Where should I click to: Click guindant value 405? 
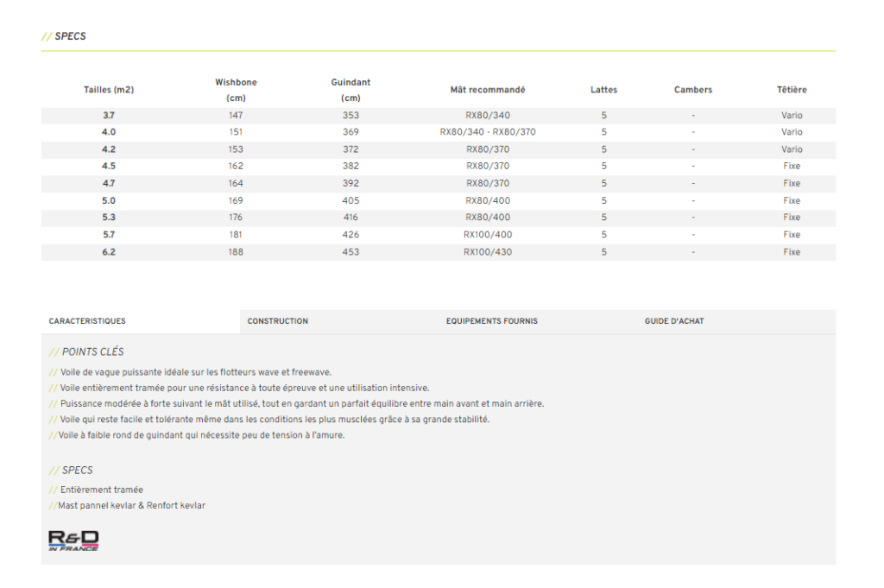350,200
